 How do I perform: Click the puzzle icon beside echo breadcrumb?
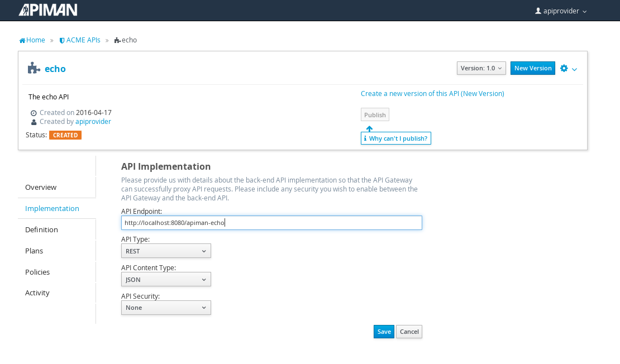[x=117, y=40]
